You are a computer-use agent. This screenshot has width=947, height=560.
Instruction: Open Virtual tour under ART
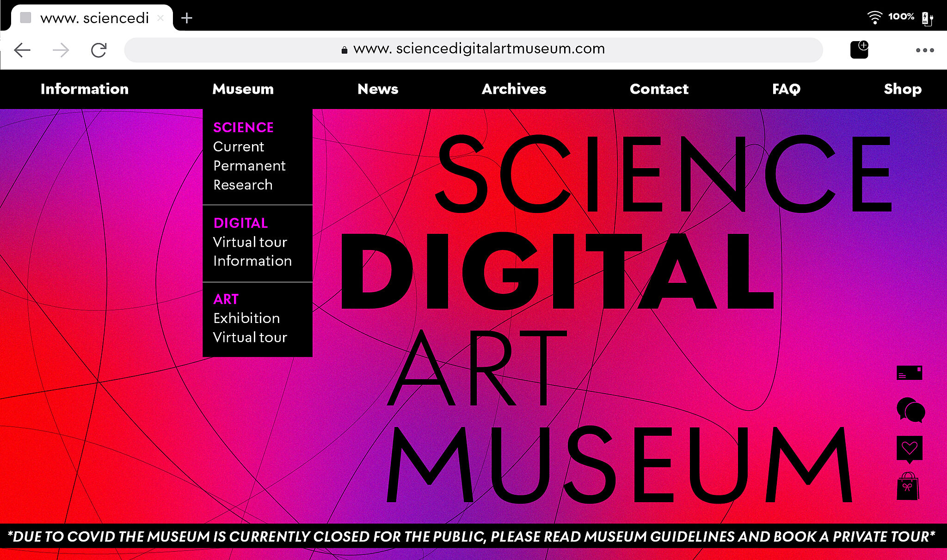(x=250, y=337)
